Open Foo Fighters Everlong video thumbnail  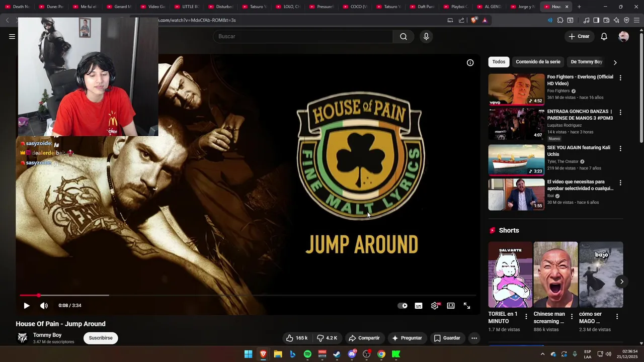(x=516, y=89)
